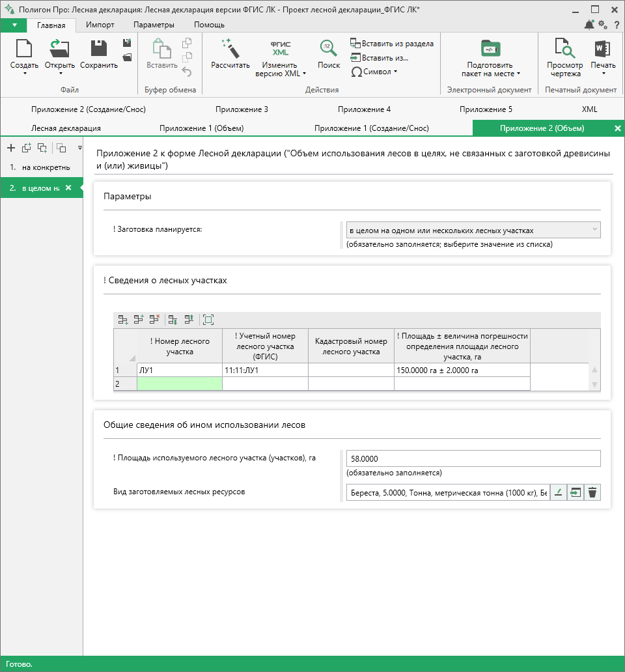The width and height of the screenshot is (625, 672).
Task: Open the Заготовка планируется combo box
Action: (x=473, y=230)
